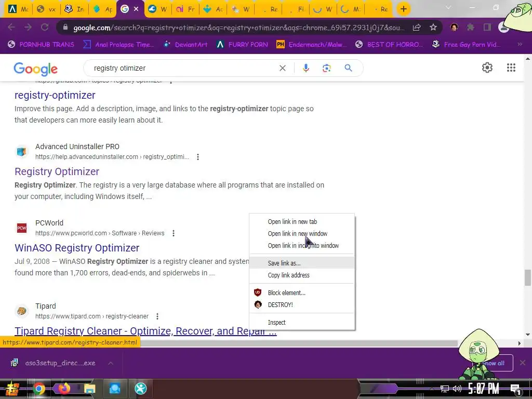This screenshot has width=532, height=399.
Task: Open Google Lens image search
Action: tap(326, 68)
